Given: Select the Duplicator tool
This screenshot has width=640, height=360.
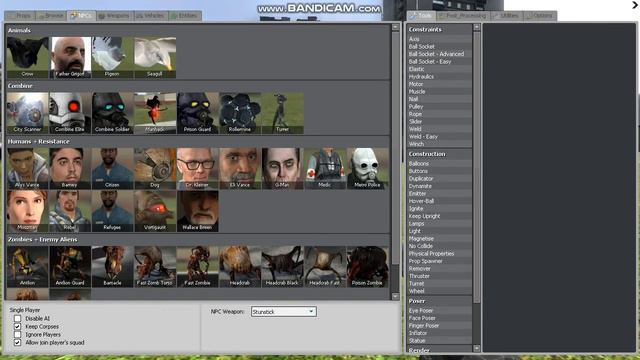Looking at the screenshot, I should (x=440, y=178).
